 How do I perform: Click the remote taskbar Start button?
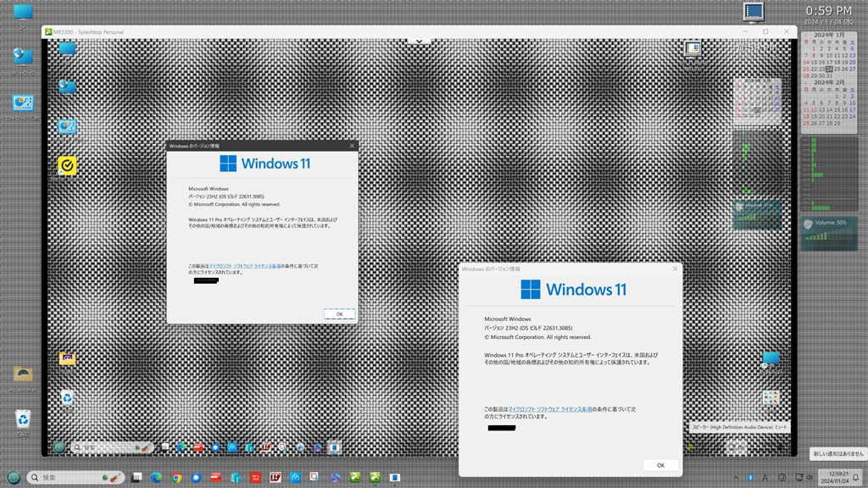pos(59,447)
